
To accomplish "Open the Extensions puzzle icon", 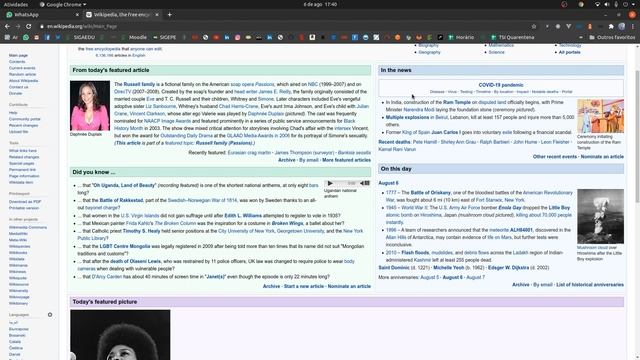I will point(611,26).
